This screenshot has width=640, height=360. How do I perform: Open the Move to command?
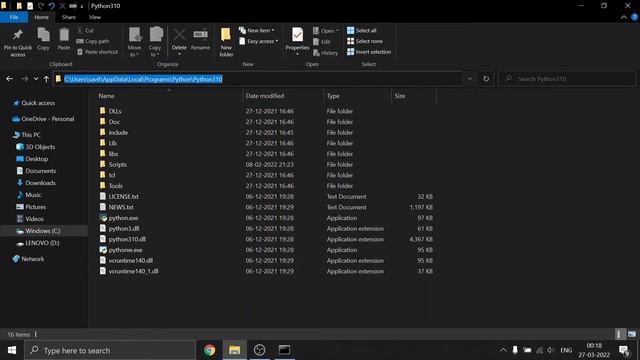point(134,42)
